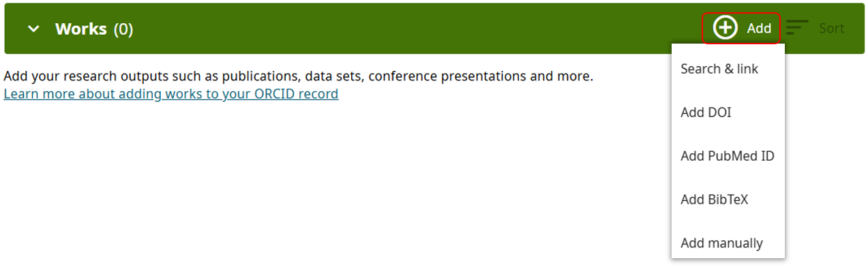
Task: Click empty area of green Works header
Action: pyautogui.click(x=409, y=29)
